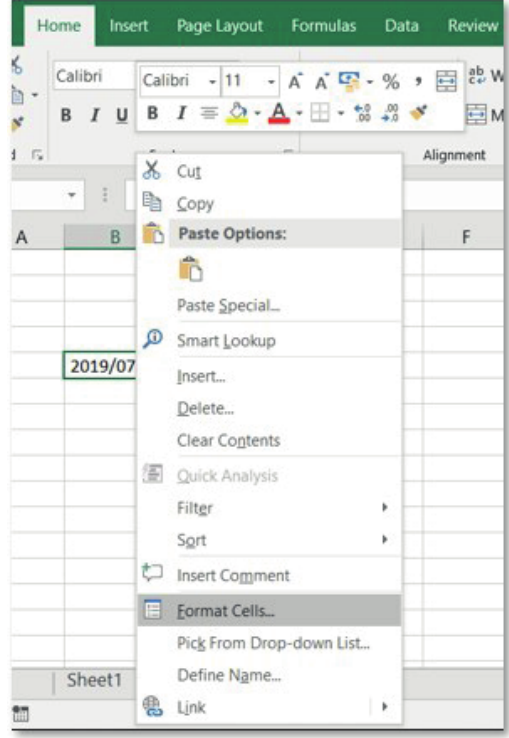Choose Insert... from context menu
509x738 pixels.
coord(269,376)
